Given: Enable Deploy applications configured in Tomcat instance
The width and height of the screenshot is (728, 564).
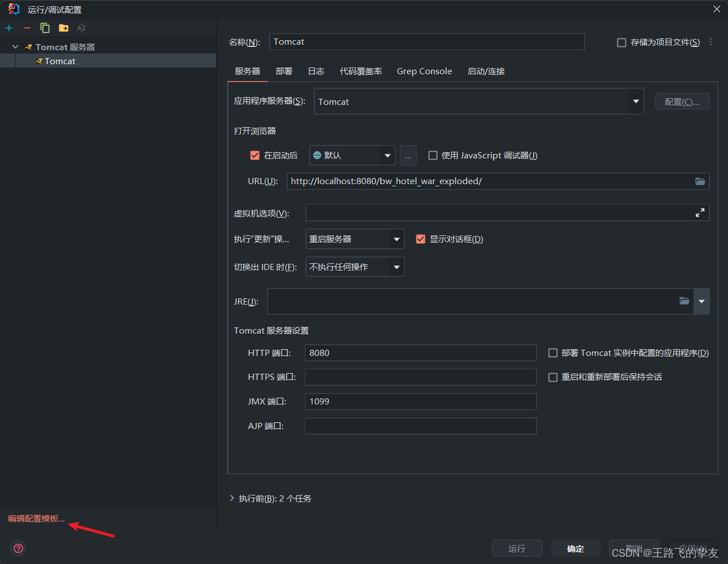Looking at the screenshot, I should pos(553,353).
